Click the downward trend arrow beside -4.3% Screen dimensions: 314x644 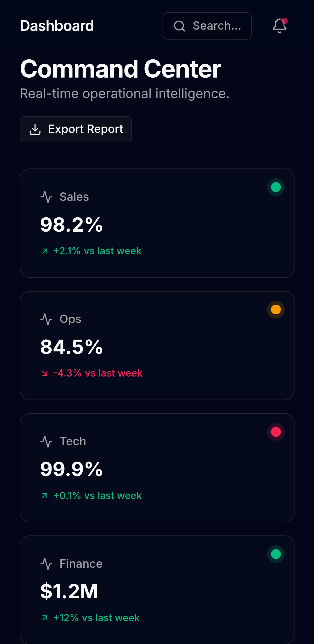tap(45, 373)
